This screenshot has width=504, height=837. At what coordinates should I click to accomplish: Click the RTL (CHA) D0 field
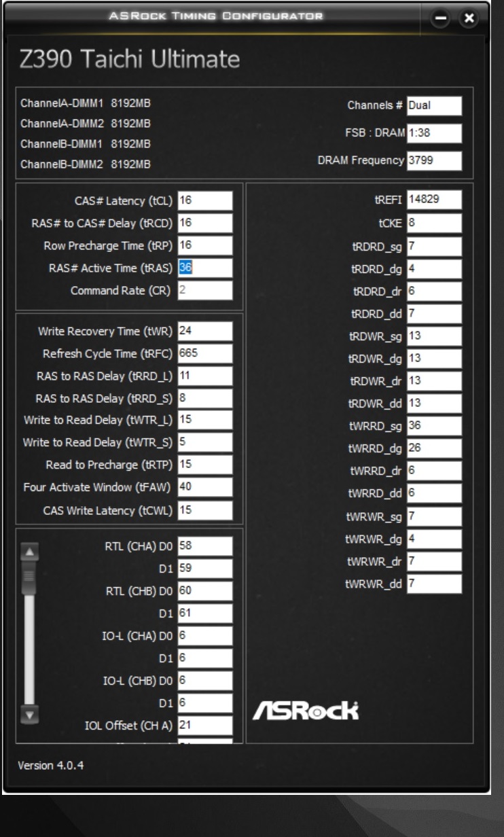coord(205,546)
